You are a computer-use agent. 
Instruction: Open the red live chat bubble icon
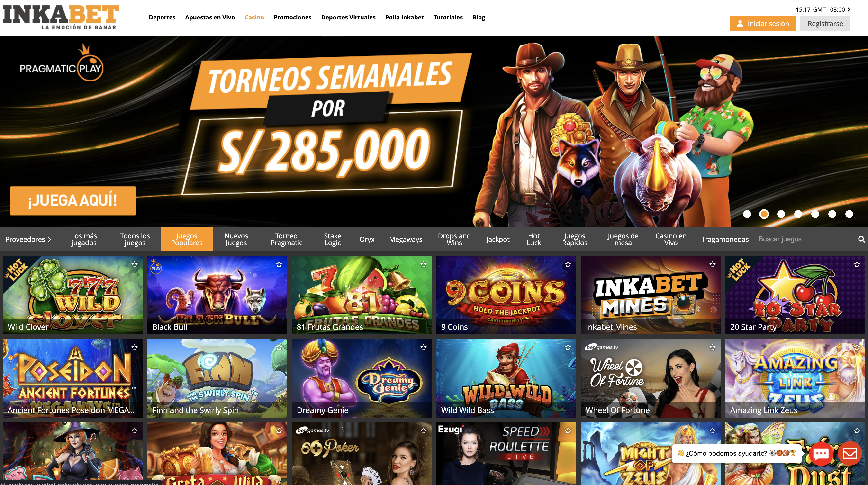point(821,453)
